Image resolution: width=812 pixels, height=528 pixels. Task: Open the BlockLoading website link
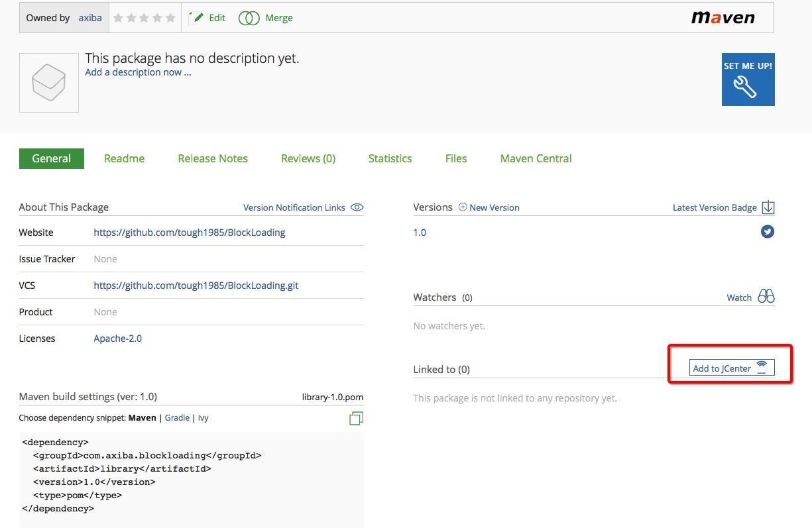[190, 233]
